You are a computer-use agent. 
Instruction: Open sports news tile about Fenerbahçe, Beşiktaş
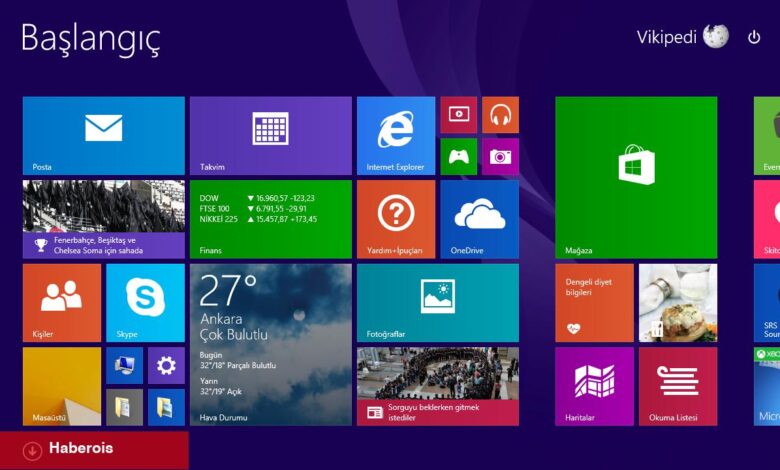click(103, 219)
